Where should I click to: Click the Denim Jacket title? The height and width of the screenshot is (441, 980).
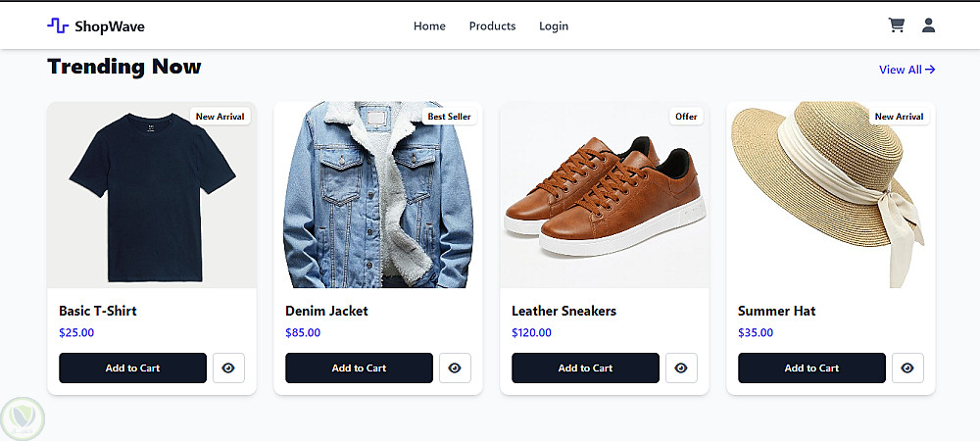(326, 311)
